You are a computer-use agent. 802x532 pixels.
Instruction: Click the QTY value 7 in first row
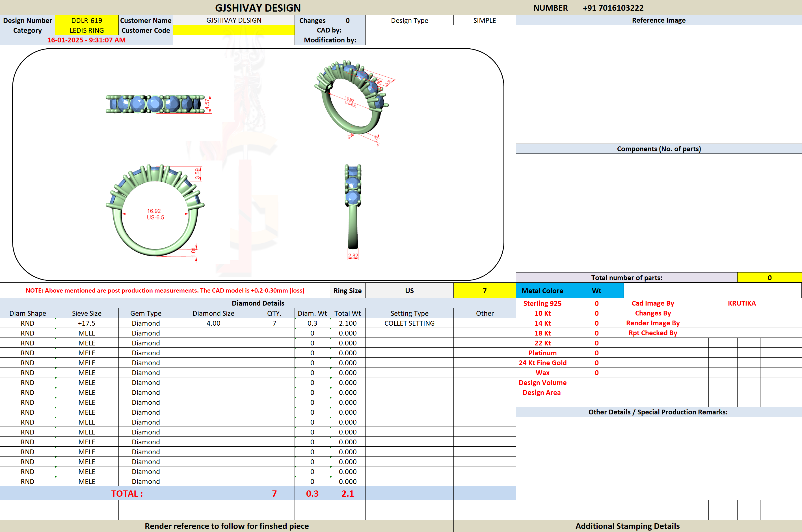tap(274, 323)
